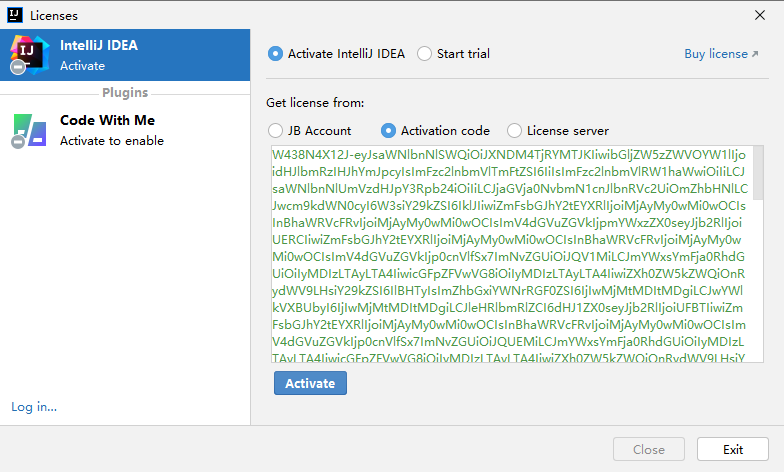Screen dimensions: 784x472
Task: Click the Plugins section header
Action: pyautogui.click(x=125, y=93)
